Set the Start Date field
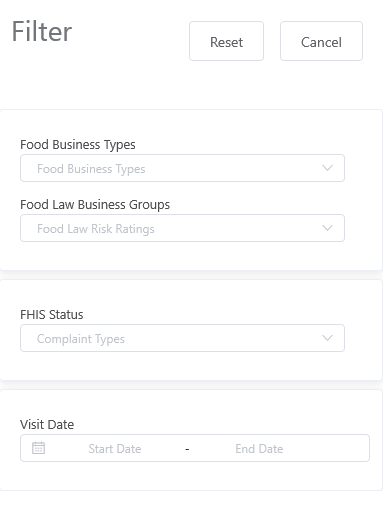The width and height of the screenshot is (389, 513). pos(115,449)
